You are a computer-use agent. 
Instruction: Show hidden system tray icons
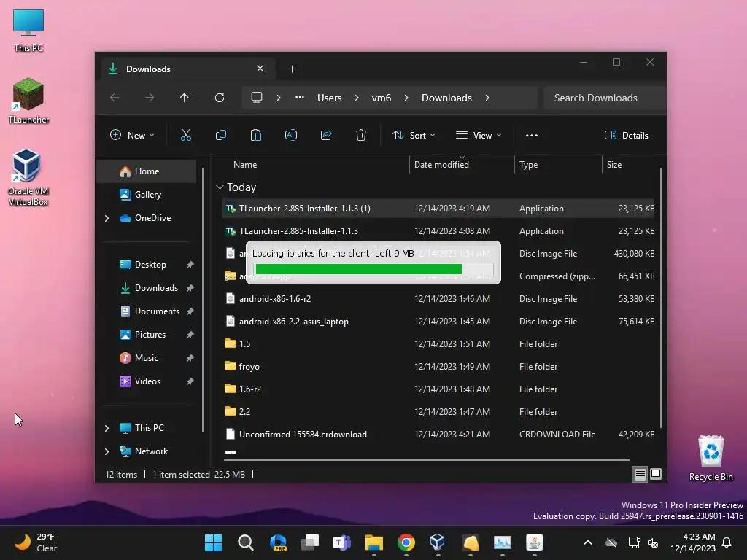tap(588, 542)
